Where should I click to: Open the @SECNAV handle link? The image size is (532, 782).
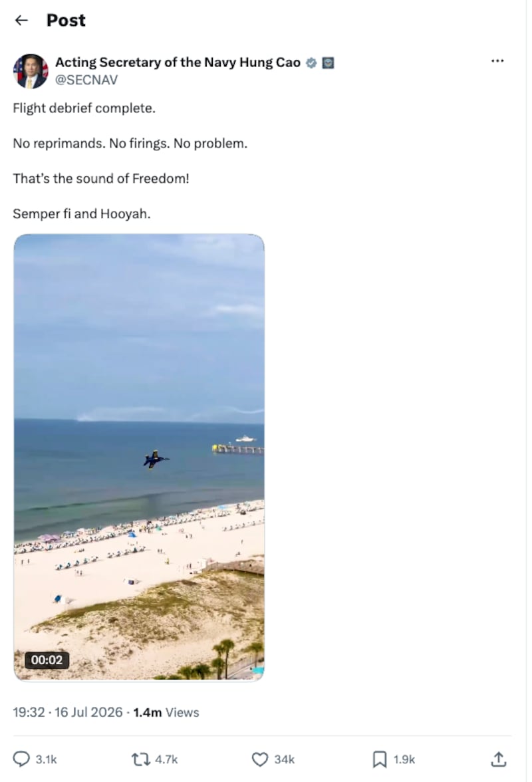[86, 80]
